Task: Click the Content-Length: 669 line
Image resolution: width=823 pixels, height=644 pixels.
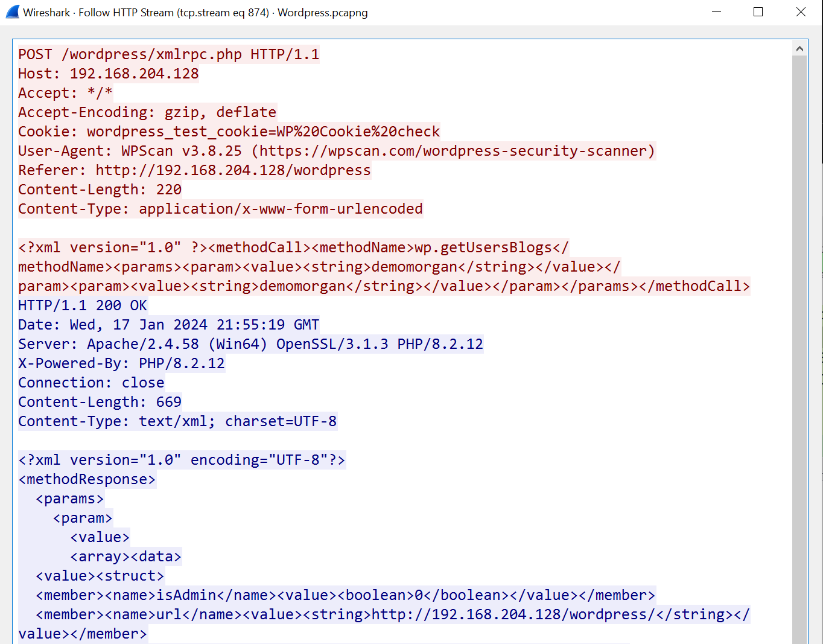Action: 100,402
